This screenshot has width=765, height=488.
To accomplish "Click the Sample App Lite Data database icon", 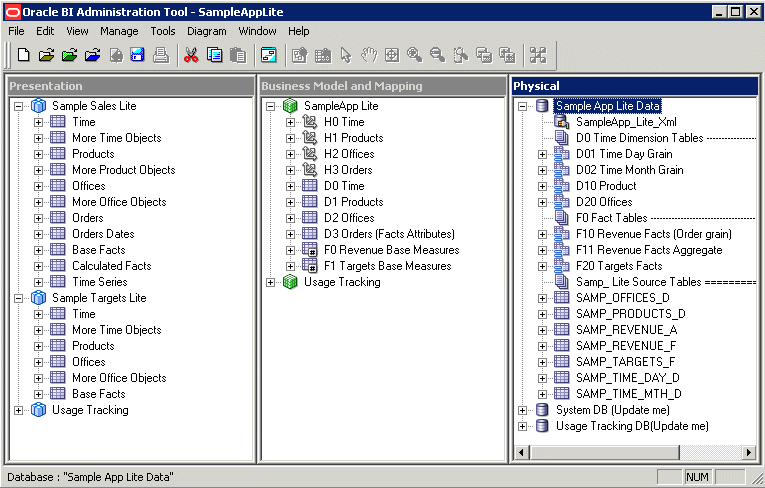I will pyautogui.click(x=542, y=105).
